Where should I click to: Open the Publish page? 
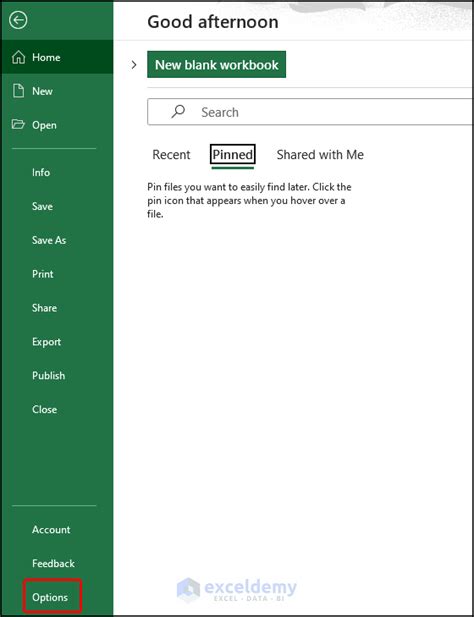tap(48, 375)
